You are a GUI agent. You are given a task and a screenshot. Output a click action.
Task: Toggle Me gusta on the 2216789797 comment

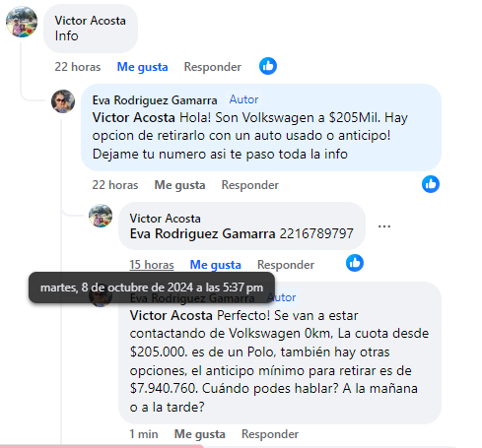[216, 265]
